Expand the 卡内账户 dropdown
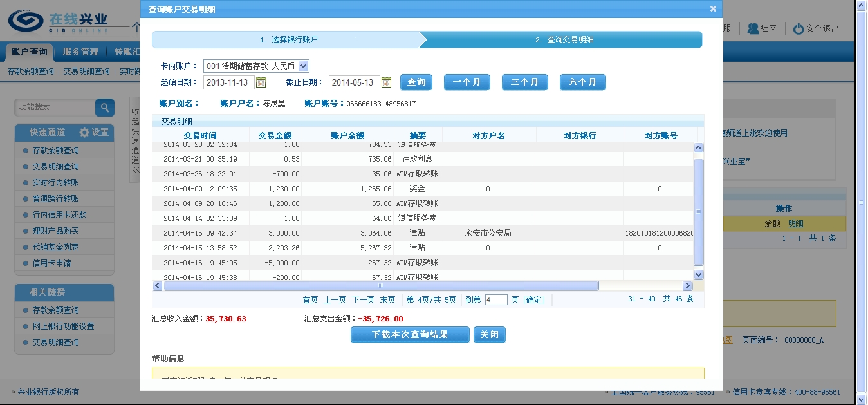 [x=304, y=66]
